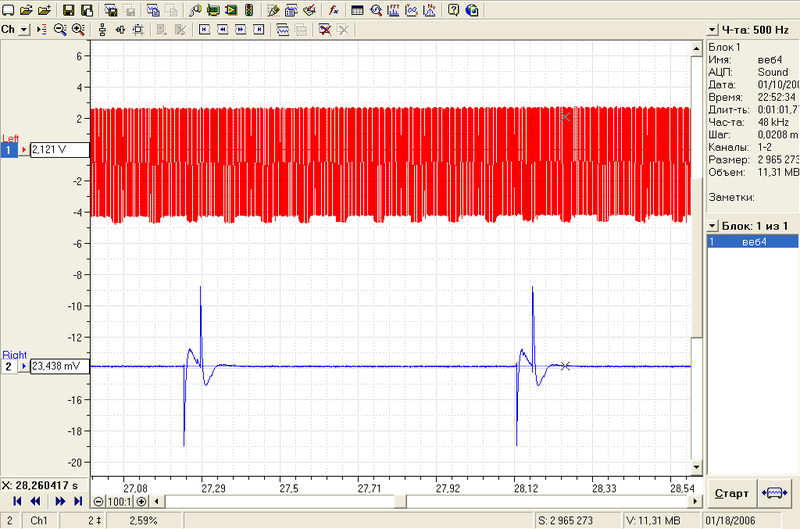Click the X marker on the blue trace
This screenshot has width=800, height=529.
click(x=565, y=366)
